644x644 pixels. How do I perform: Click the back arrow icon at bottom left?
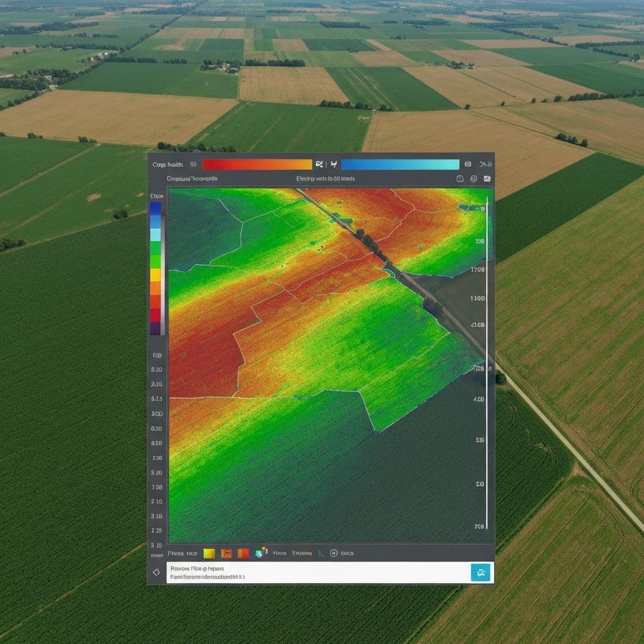tap(156, 572)
